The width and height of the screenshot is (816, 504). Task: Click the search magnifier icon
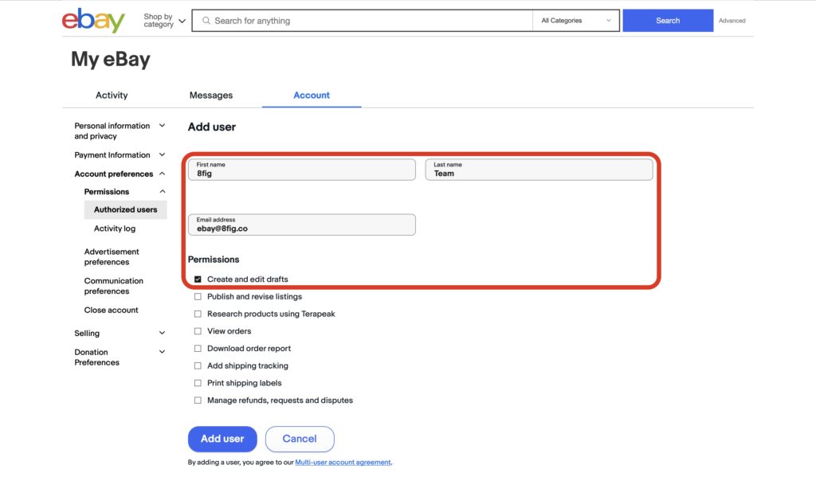pos(206,21)
